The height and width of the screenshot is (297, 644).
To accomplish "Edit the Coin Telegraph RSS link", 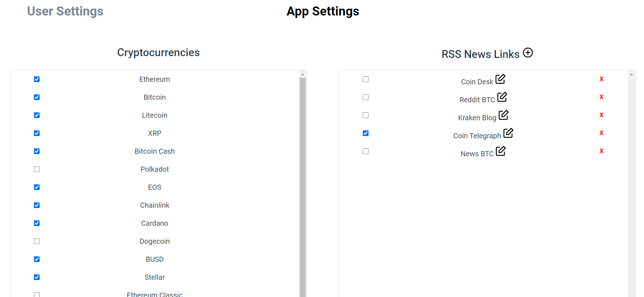I will click(x=508, y=133).
